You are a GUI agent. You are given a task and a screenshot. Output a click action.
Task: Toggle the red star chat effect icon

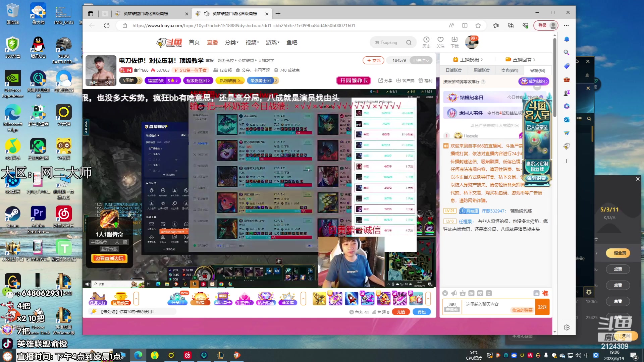(545, 293)
